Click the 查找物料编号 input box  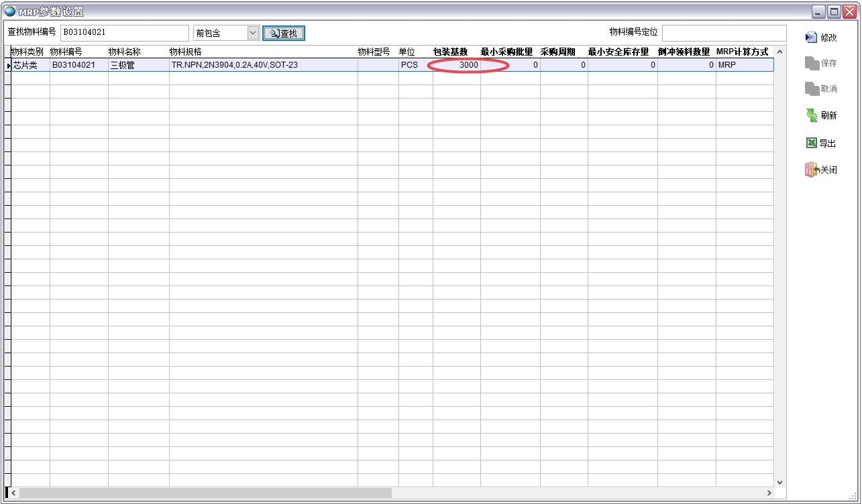124,32
